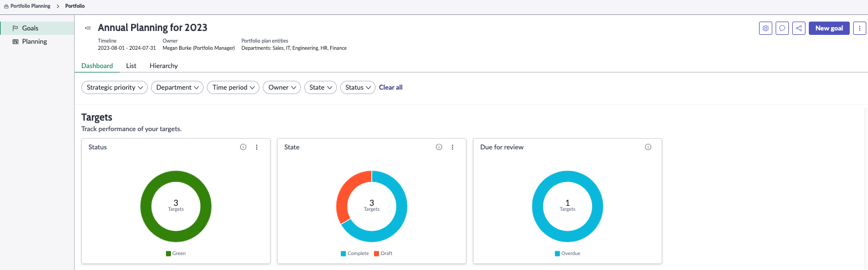Open the State chart options menu
This screenshot has height=270, width=868.
pyautogui.click(x=453, y=147)
